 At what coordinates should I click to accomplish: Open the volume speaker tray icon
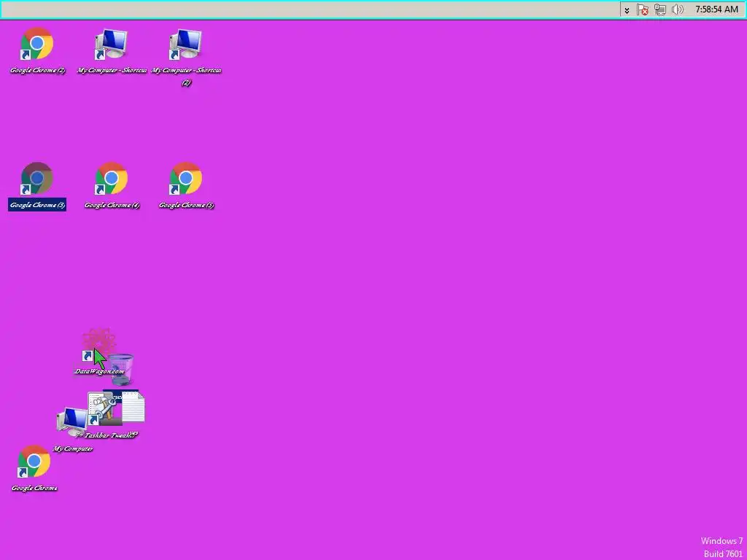tap(677, 9)
